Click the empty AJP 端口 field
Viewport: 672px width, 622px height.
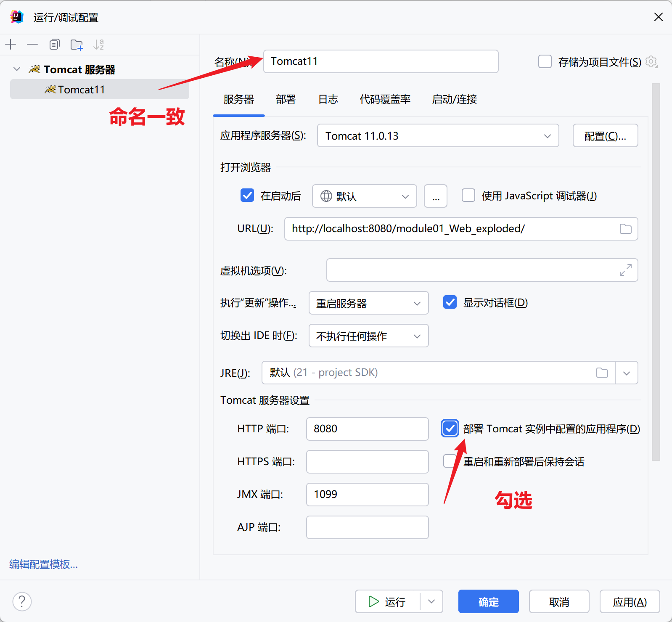368,527
